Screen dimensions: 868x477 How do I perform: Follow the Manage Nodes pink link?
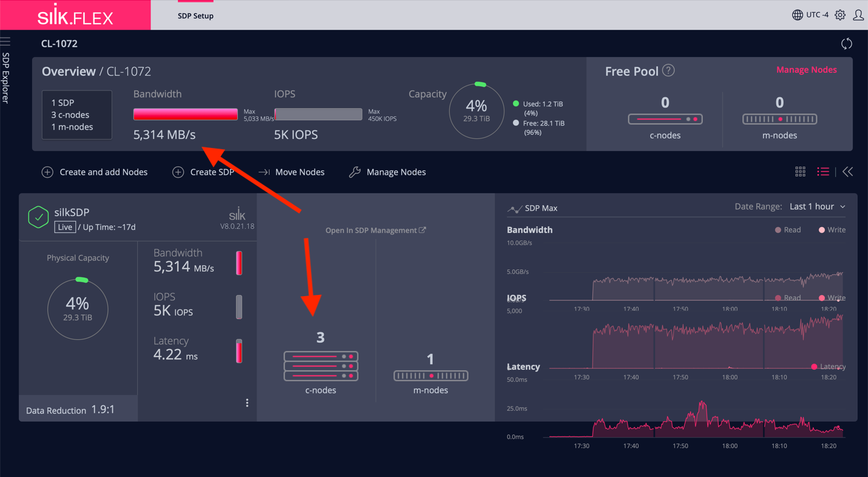[x=806, y=70]
